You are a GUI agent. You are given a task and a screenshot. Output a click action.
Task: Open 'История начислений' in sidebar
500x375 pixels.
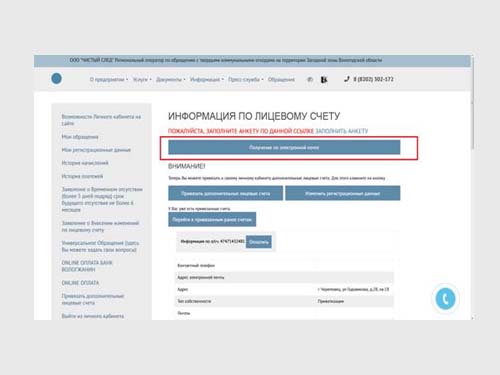pyautogui.click(x=85, y=163)
